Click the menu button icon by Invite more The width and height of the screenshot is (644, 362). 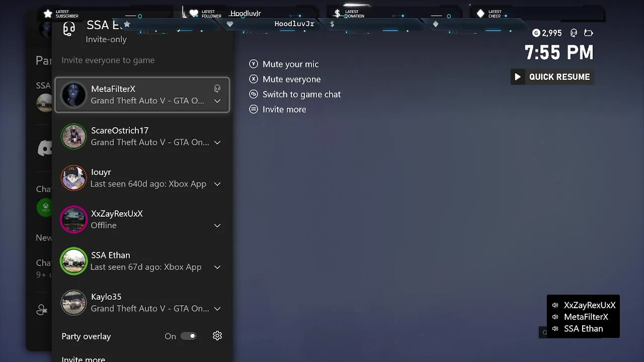[x=254, y=109]
